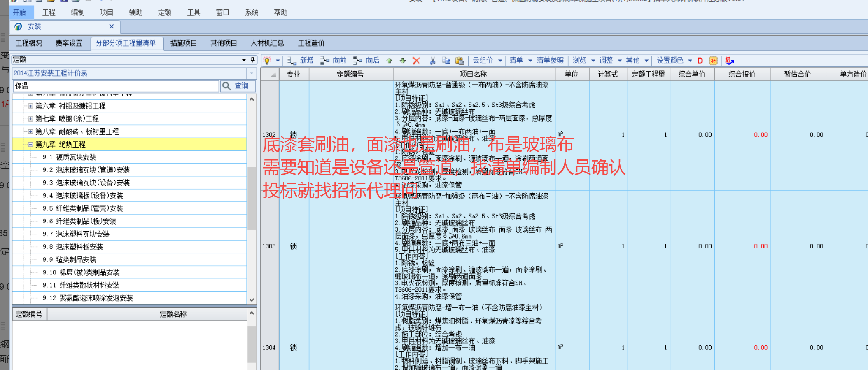
Task: Move row up with green up arrow
Action: 390,61
